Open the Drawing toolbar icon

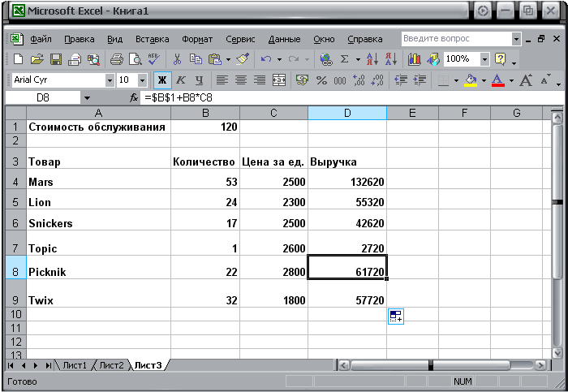pos(432,58)
